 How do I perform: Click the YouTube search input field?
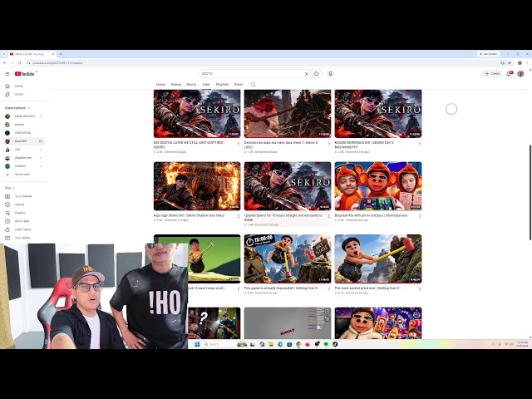tap(251, 74)
